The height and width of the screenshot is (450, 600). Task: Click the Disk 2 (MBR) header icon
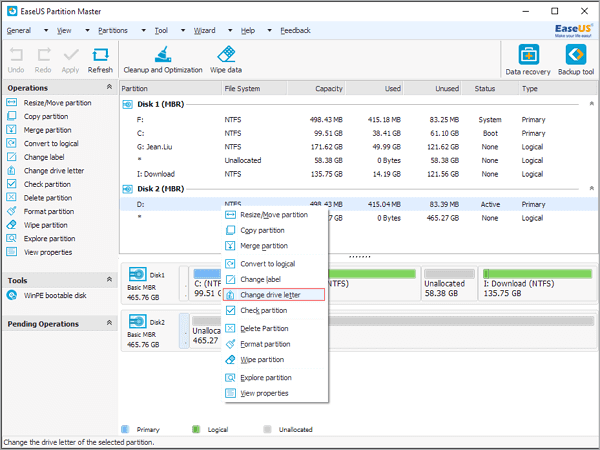click(127, 189)
